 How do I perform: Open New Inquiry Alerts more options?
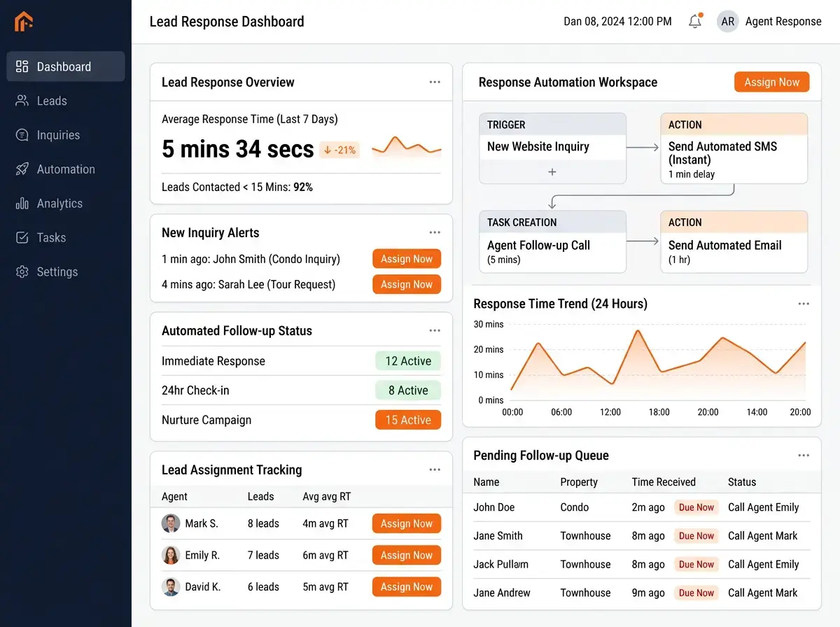coord(435,232)
